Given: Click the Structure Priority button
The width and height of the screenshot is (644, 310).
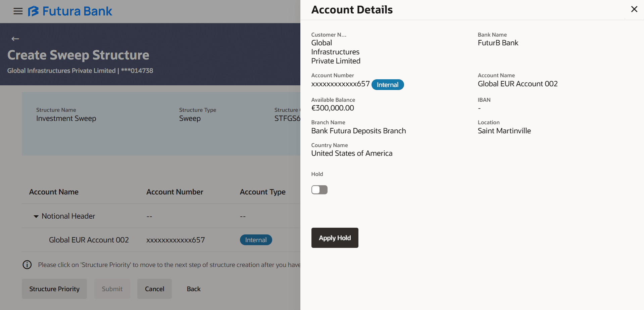Looking at the screenshot, I should (x=54, y=289).
